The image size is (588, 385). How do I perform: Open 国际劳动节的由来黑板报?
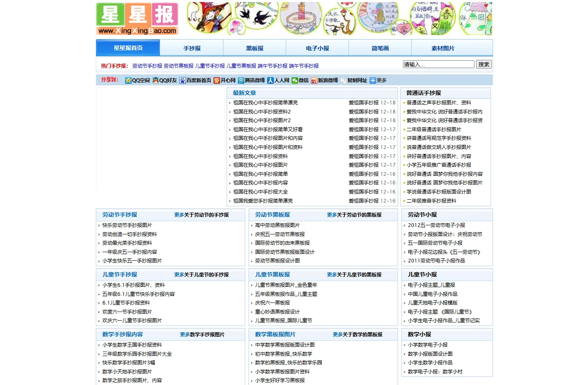point(282,243)
